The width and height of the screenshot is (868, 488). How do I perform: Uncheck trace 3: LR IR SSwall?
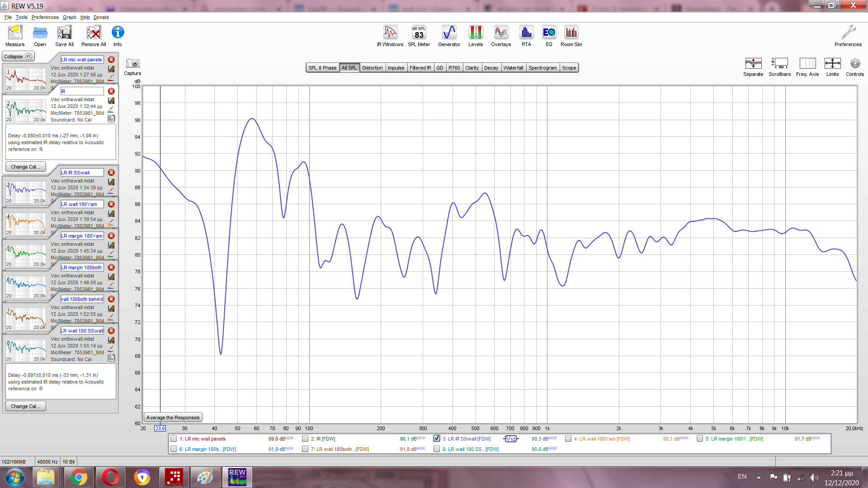[437, 438]
